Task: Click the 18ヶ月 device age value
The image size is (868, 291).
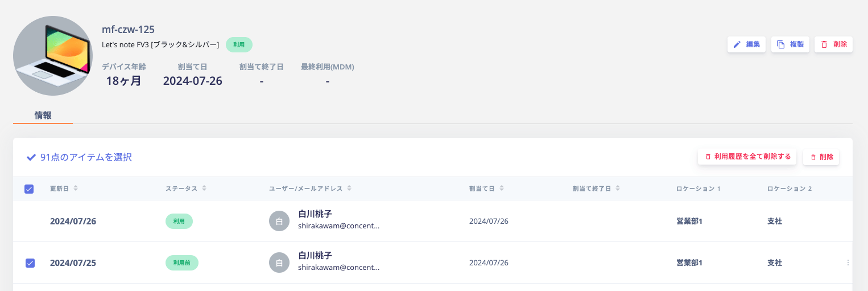Action: (x=124, y=81)
